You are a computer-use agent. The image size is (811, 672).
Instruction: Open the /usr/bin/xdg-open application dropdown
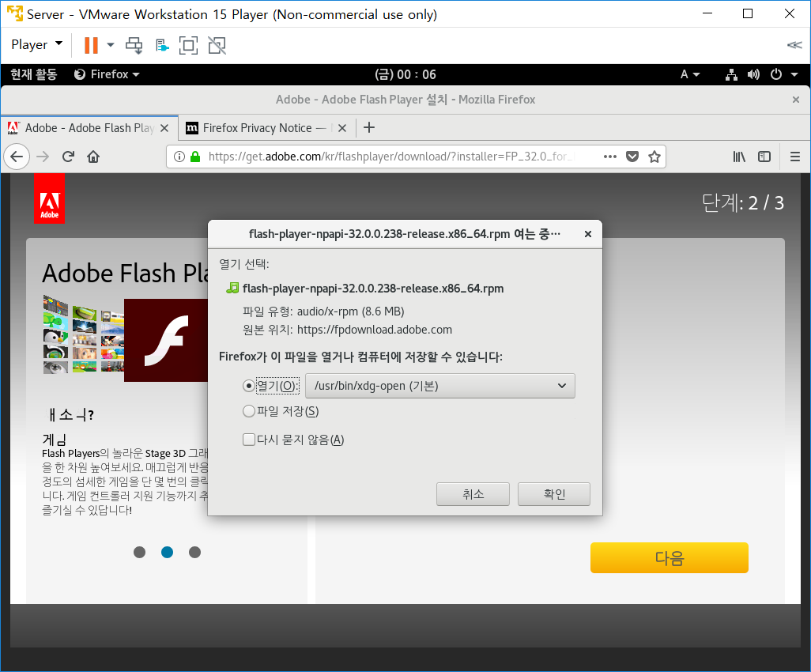coord(440,386)
